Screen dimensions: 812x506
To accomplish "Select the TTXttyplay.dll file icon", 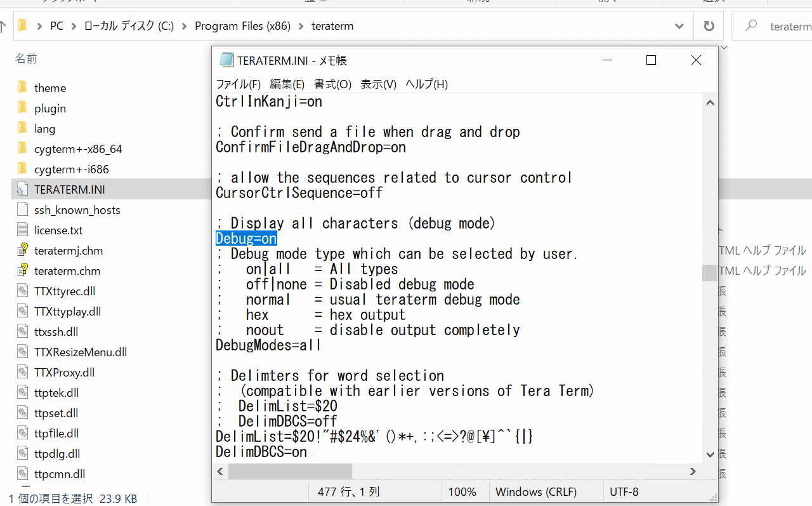I will tap(22, 311).
